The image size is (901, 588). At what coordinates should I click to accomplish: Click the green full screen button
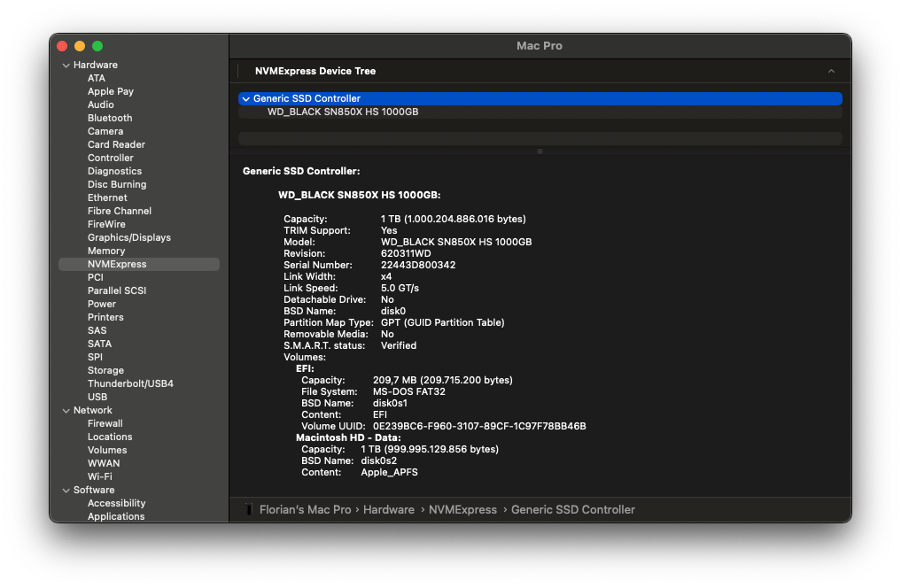click(x=97, y=46)
